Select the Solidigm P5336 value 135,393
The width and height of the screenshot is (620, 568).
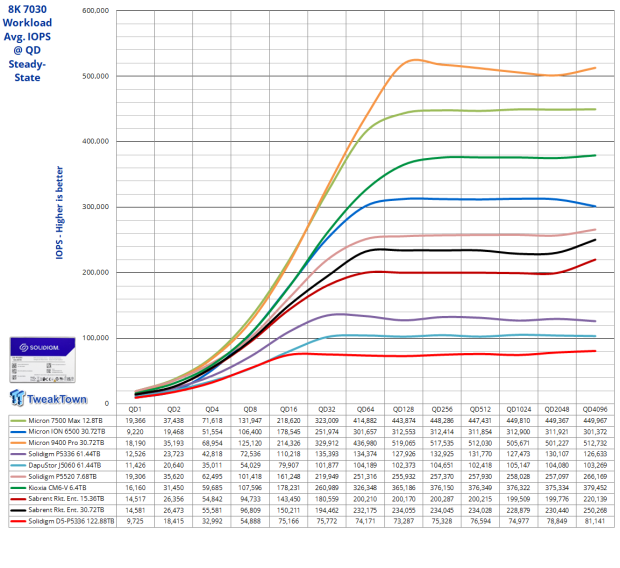pos(327,454)
